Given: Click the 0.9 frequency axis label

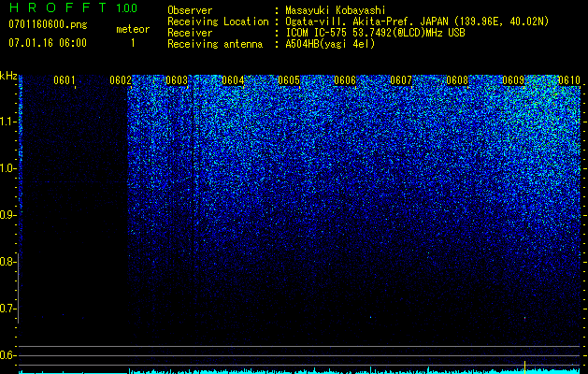Looking at the screenshot, I should coord(7,215).
